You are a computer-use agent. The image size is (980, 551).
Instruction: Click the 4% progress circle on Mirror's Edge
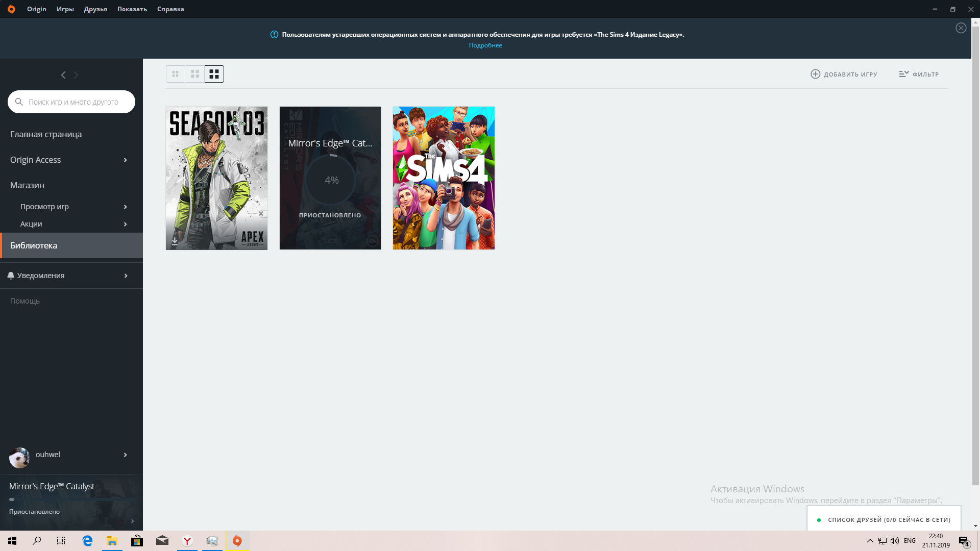(331, 180)
